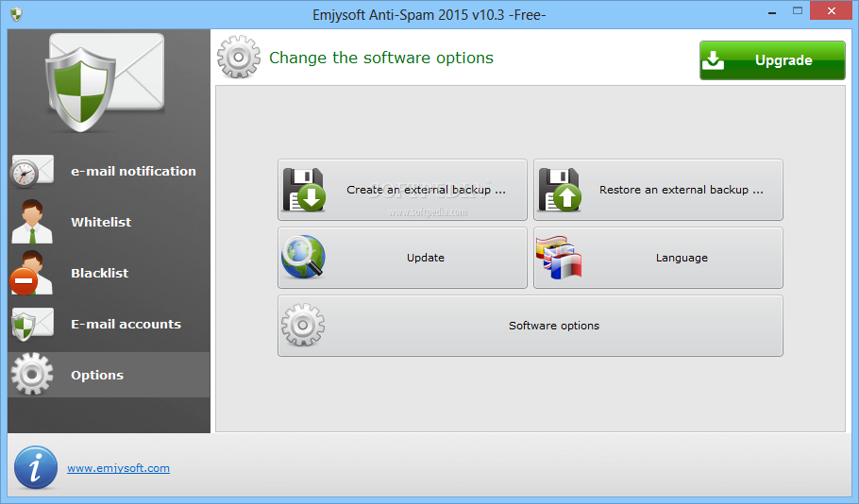Image resolution: width=859 pixels, height=504 pixels.
Task: Restore an external backup
Action: click(658, 190)
